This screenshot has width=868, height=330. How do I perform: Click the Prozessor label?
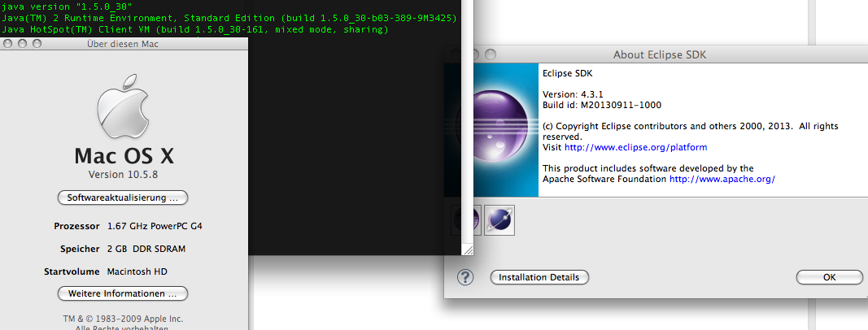coord(76,226)
